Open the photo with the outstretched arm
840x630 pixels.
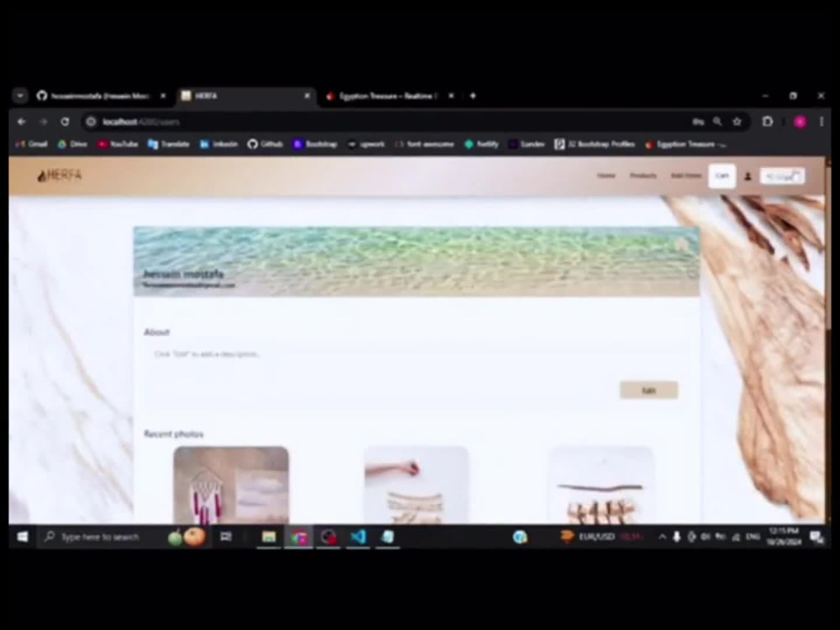[417, 485]
